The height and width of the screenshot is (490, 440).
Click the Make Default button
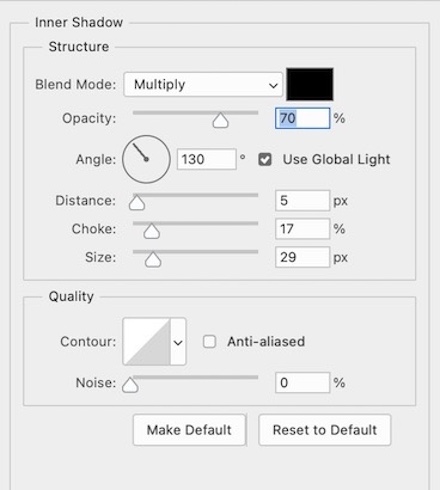pyautogui.click(x=189, y=430)
